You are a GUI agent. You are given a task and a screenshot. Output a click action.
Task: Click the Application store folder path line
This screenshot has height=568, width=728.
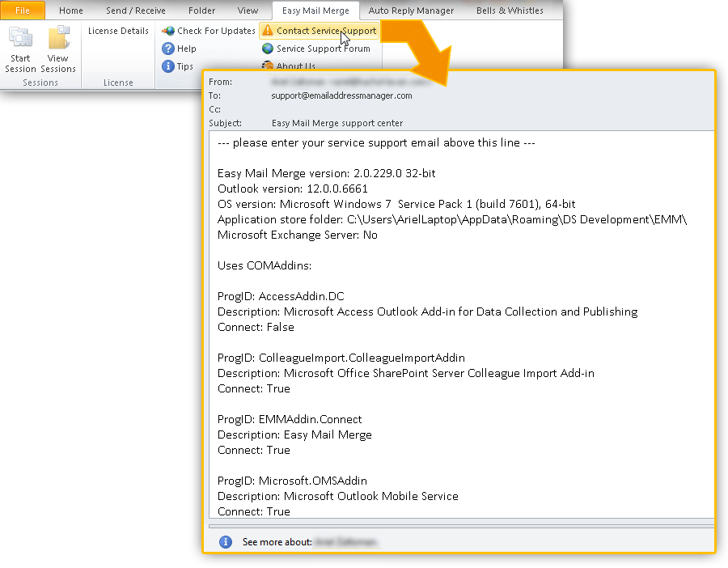(x=452, y=219)
